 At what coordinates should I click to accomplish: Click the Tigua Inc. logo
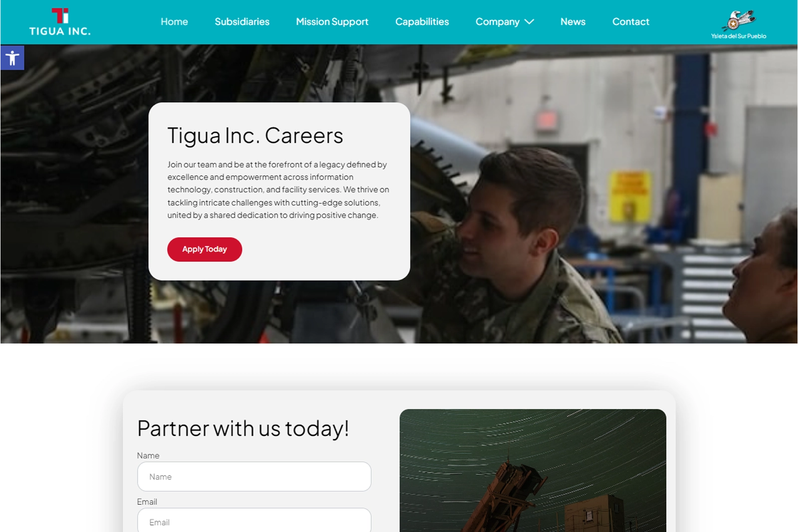click(x=60, y=22)
